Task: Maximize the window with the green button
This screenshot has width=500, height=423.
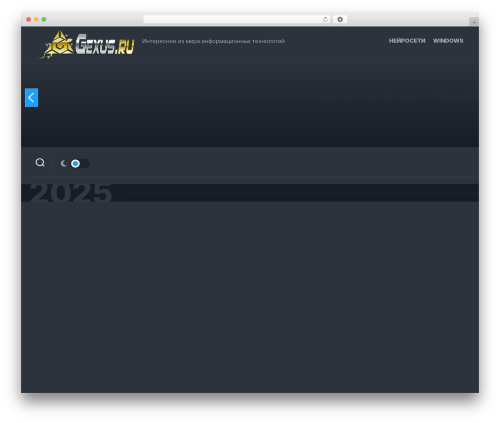Action: (x=44, y=19)
